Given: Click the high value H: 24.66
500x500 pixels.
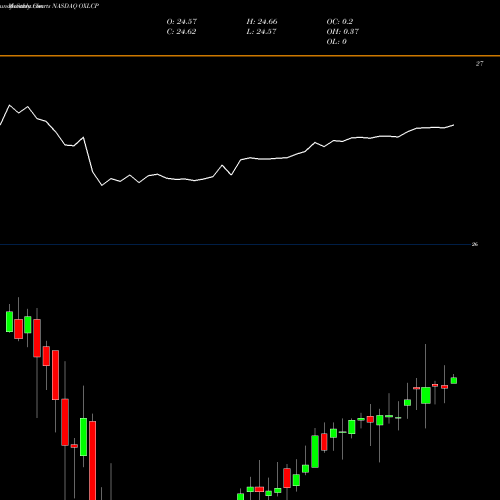Looking at the screenshot, I should (262, 21).
